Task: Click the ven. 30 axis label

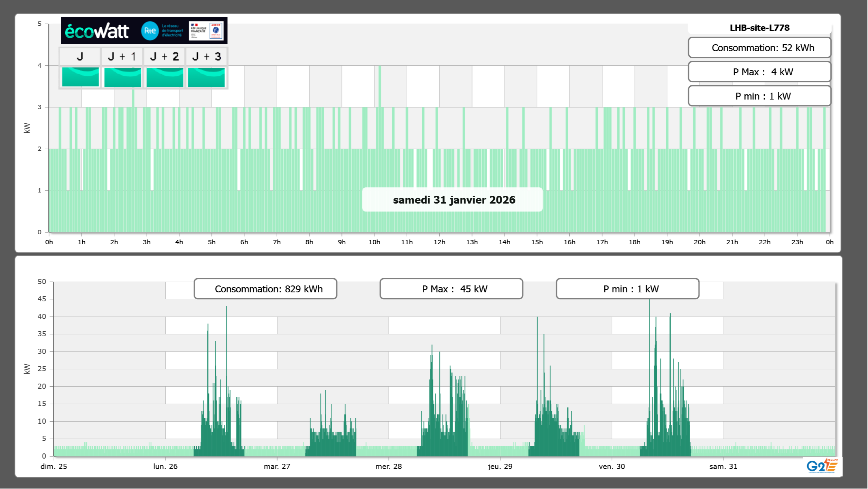Action: pos(612,466)
